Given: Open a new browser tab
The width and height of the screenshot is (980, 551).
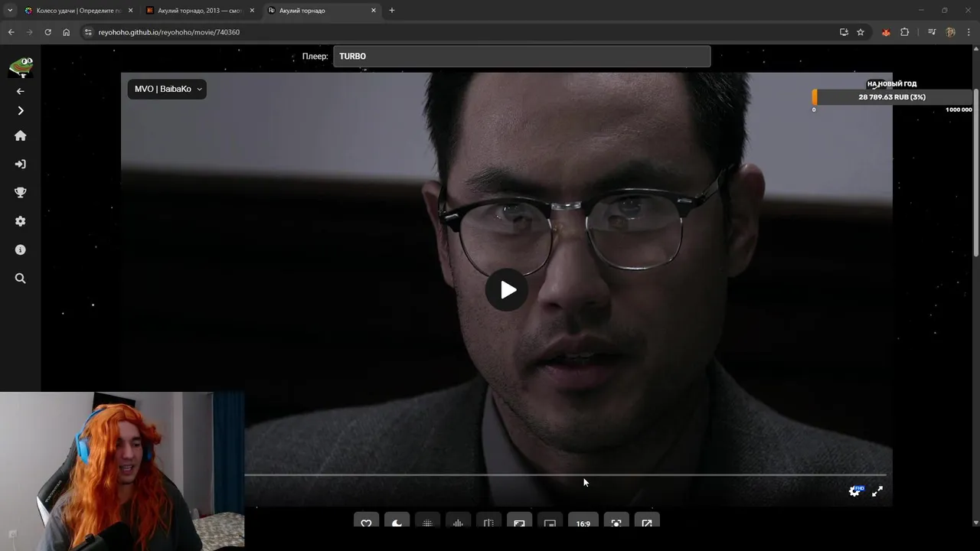Looking at the screenshot, I should tap(392, 11).
